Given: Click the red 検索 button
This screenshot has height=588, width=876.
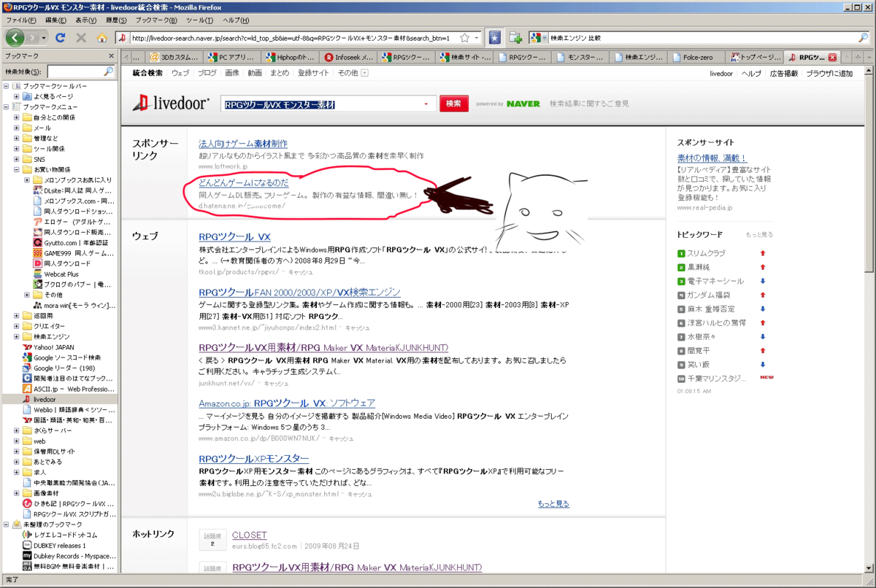Looking at the screenshot, I should 453,104.
